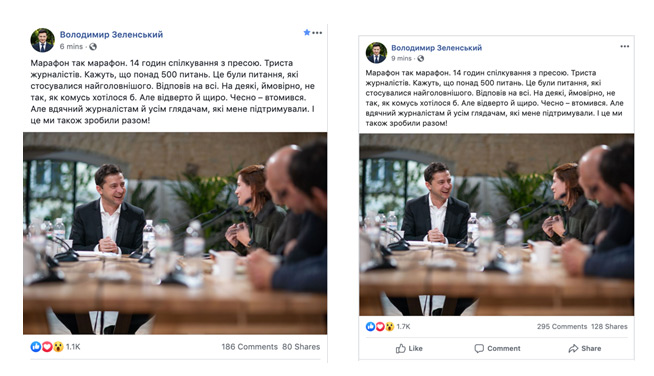Click the profile avatar on left post
Screen dimensions: 654x376
42,40
